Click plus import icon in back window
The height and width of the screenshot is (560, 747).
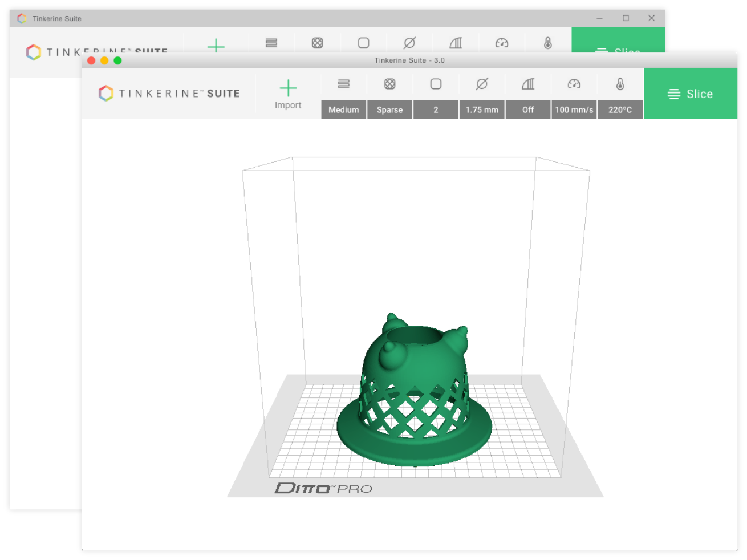tap(216, 46)
